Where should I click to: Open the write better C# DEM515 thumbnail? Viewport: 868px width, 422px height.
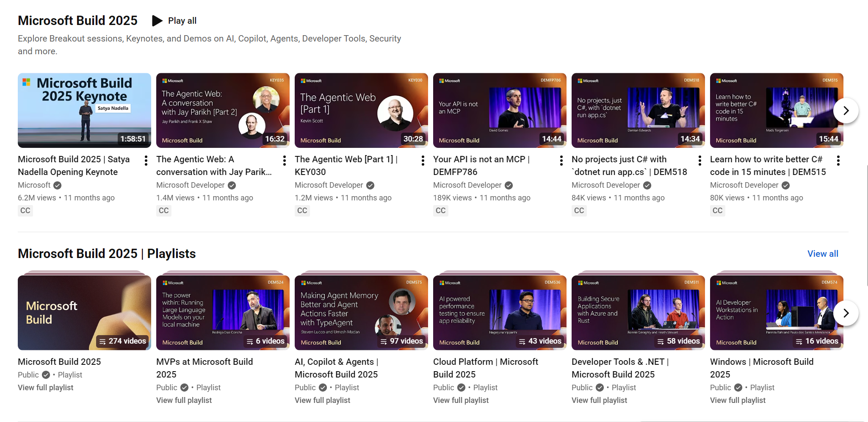click(777, 111)
